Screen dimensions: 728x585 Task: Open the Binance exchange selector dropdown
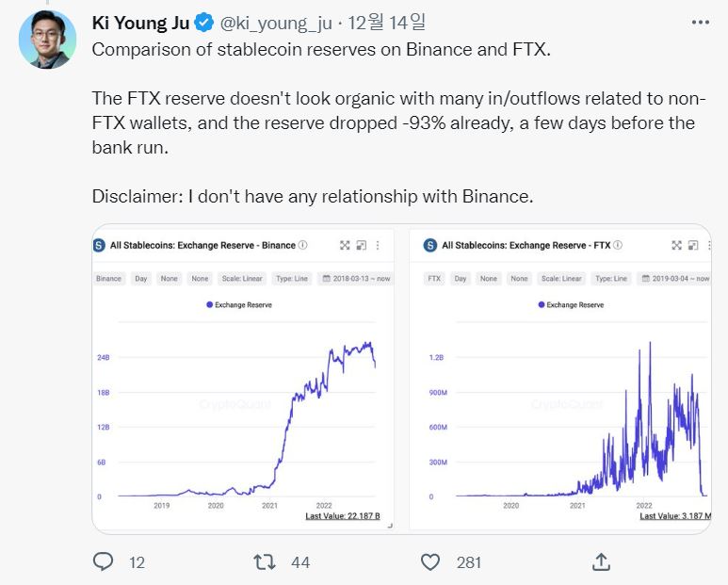[x=109, y=279]
